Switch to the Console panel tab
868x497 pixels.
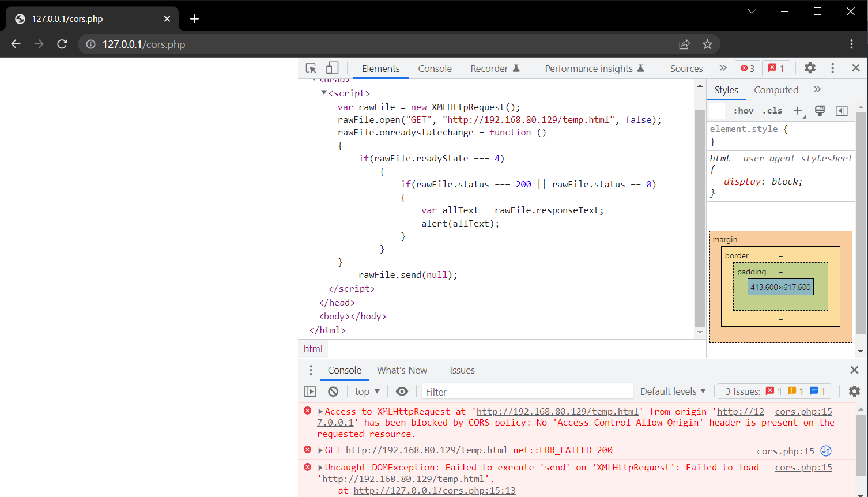pos(435,69)
